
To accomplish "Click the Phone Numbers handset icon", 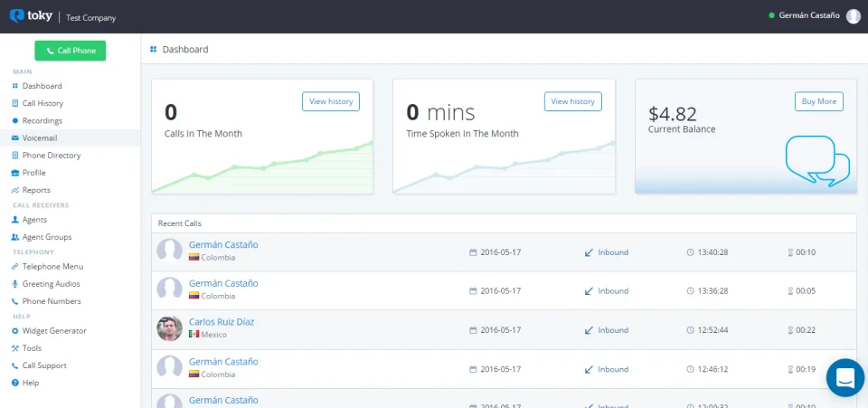I will tap(15, 301).
